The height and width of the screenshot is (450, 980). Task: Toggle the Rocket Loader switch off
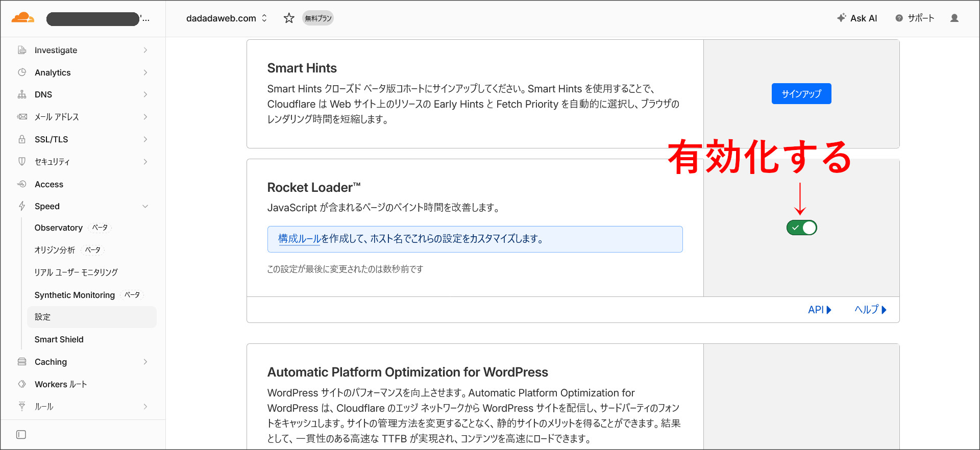pyautogui.click(x=801, y=228)
